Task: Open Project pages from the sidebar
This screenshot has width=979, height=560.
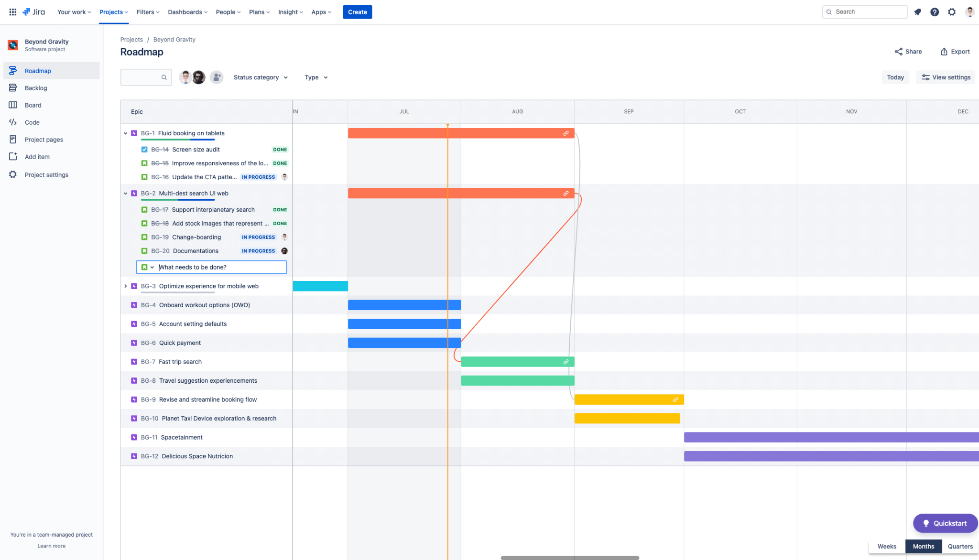Action: point(13,139)
